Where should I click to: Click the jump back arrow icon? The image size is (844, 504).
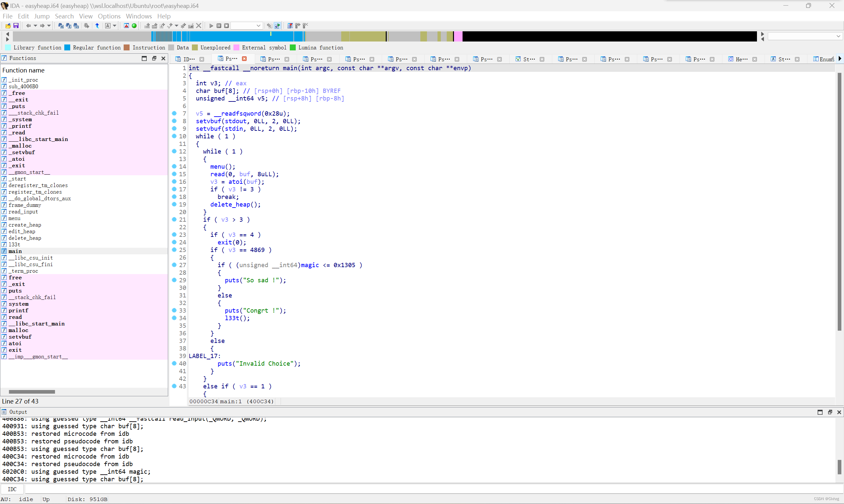(29, 26)
